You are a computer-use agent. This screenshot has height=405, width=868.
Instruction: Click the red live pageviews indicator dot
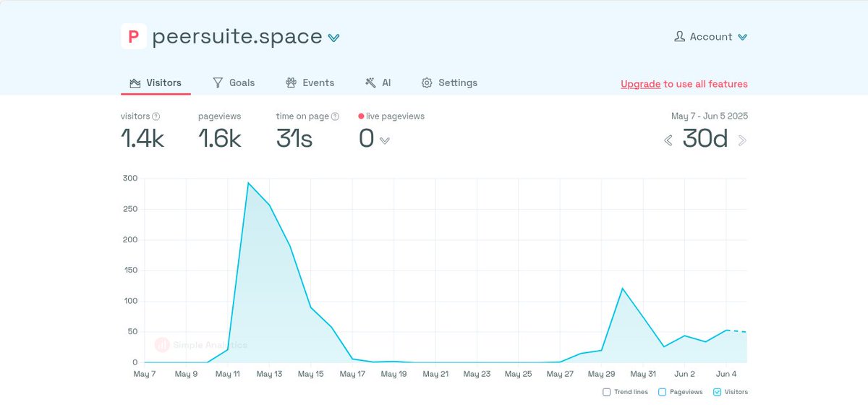tap(361, 116)
